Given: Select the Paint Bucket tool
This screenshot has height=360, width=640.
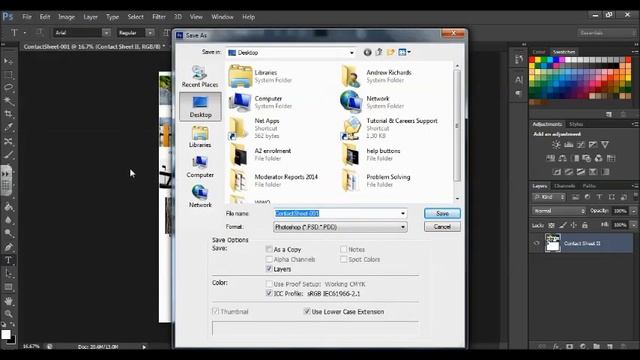Looking at the screenshot, I should [x=8, y=207].
